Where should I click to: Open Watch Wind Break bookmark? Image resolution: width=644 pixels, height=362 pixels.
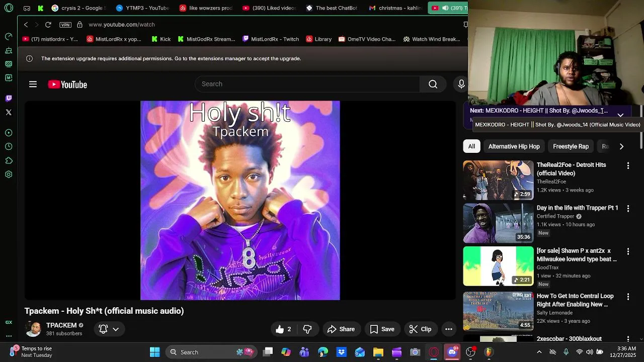click(x=432, y=39)
